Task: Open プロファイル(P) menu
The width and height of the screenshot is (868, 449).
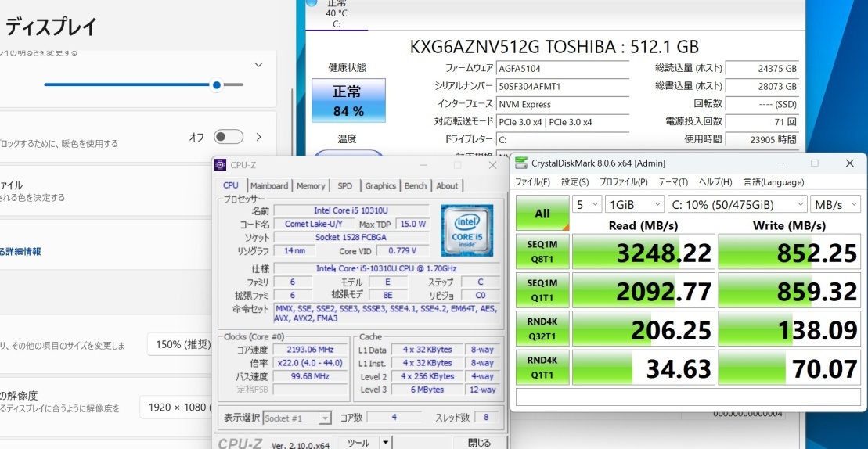Action: coord(623,182)
